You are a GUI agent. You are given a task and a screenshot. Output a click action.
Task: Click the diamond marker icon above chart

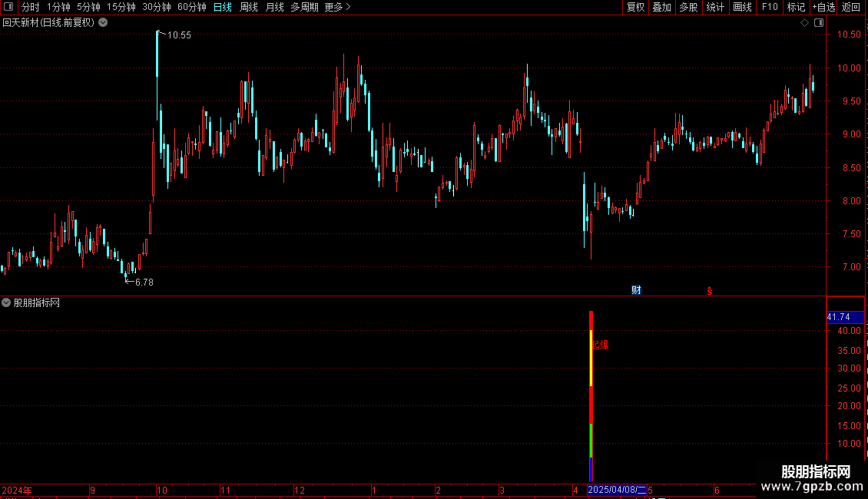click(x=804, y=23)
